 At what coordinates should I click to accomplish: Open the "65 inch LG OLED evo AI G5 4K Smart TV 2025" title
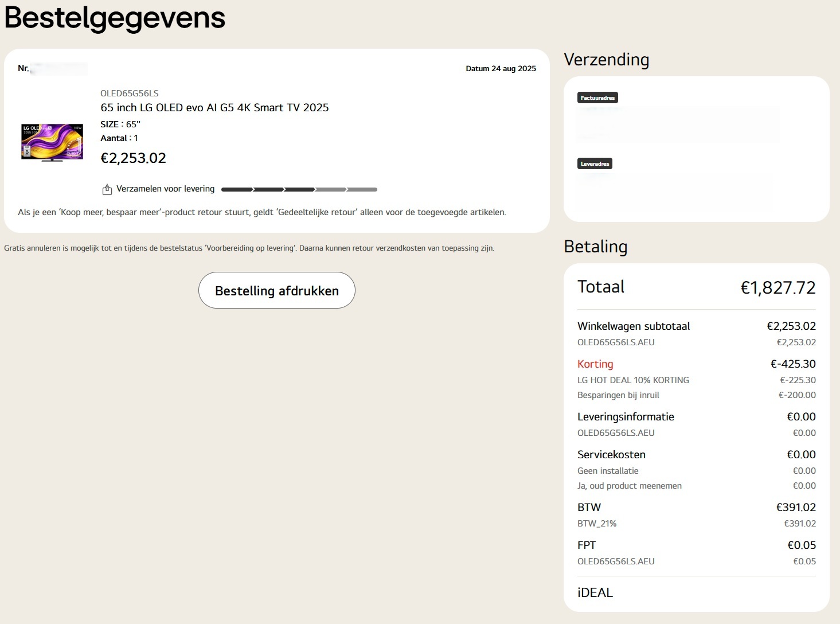(214, 107)
